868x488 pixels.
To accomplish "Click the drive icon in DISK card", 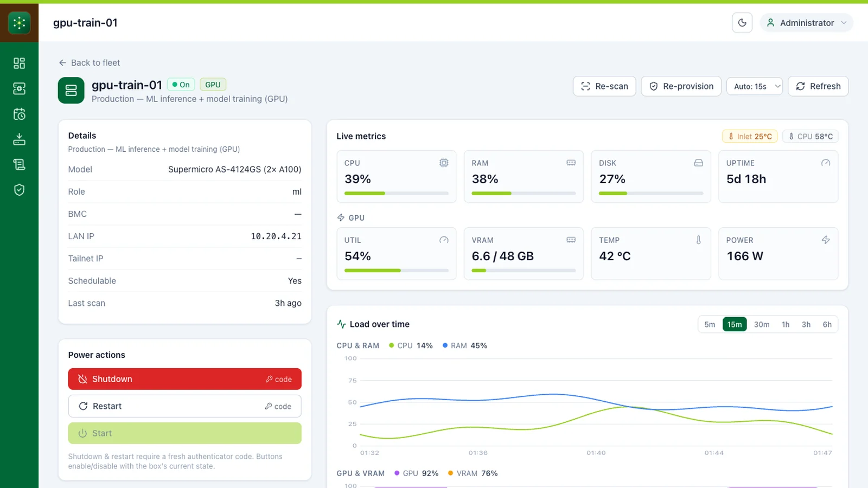I will (x=699, y=163).
